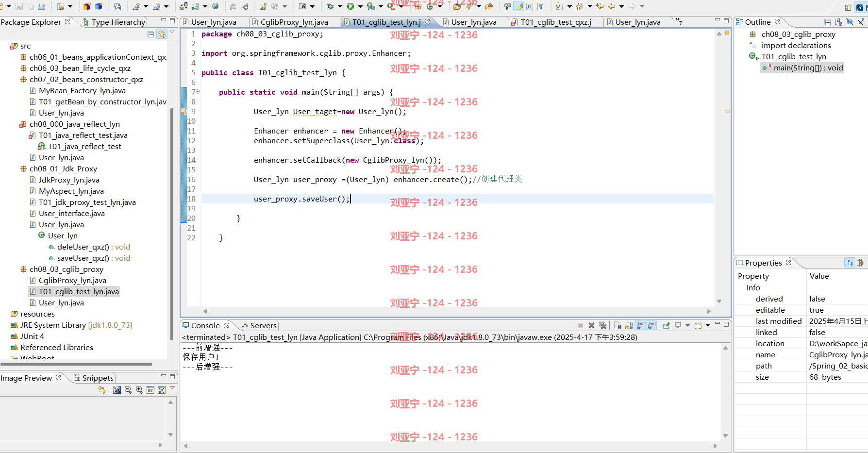Screen dimensions: 868x453
Task: Open the Snippets tab
Action: coord(94,378)
